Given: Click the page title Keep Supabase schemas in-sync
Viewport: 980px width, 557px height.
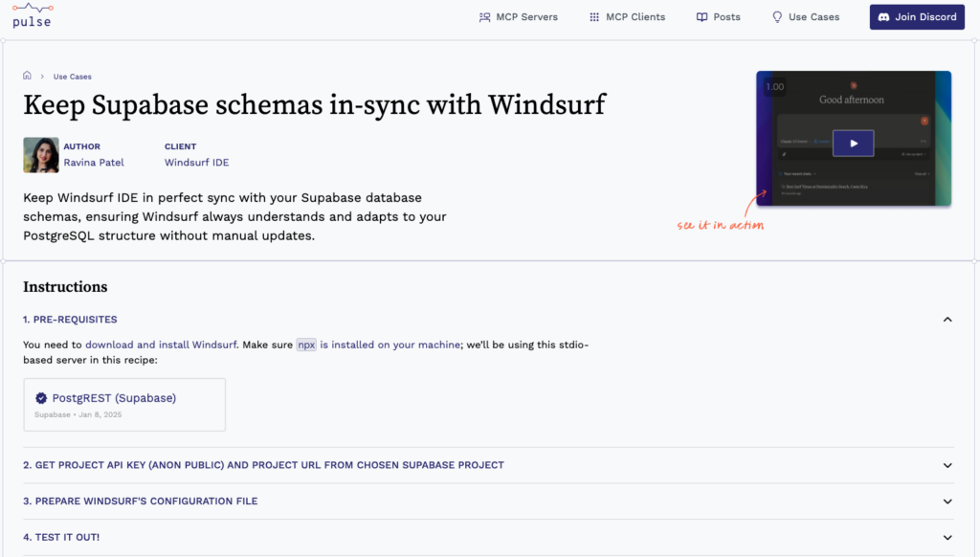Looking at the screenshot, I should tap(314, 105).
